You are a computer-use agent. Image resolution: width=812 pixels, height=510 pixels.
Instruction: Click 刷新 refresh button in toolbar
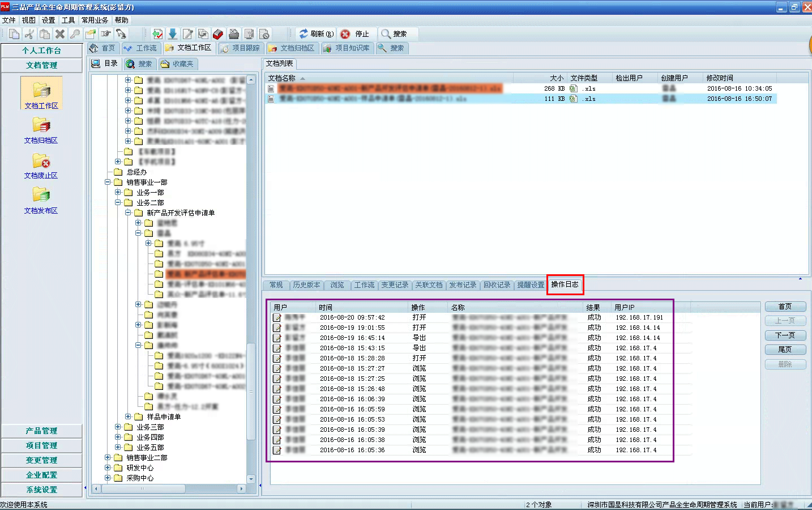316,34
